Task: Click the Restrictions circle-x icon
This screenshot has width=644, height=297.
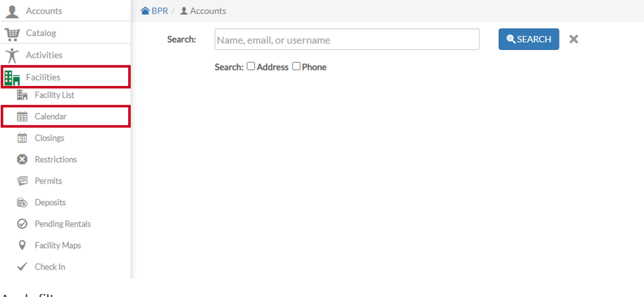Action: click(x=22, y=159)
